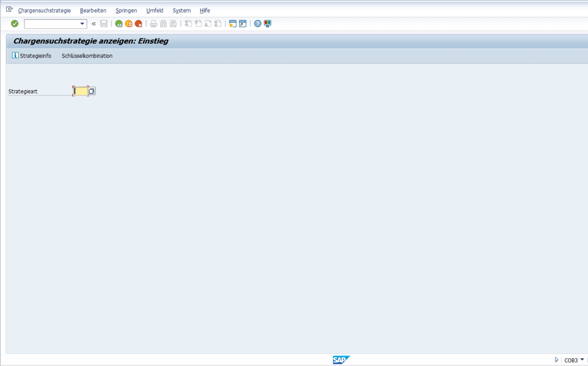Open the Springen menu

[x=126, y=11]
